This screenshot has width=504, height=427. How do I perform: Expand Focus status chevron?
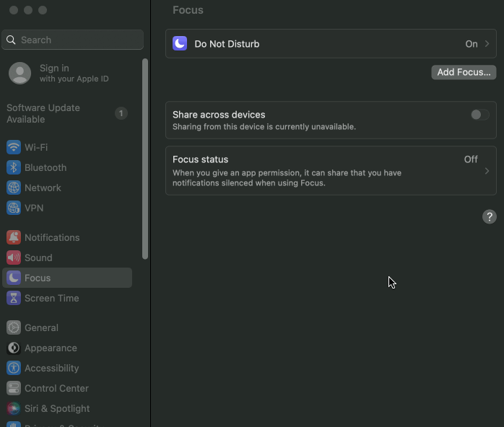click(x=487, y=171)
